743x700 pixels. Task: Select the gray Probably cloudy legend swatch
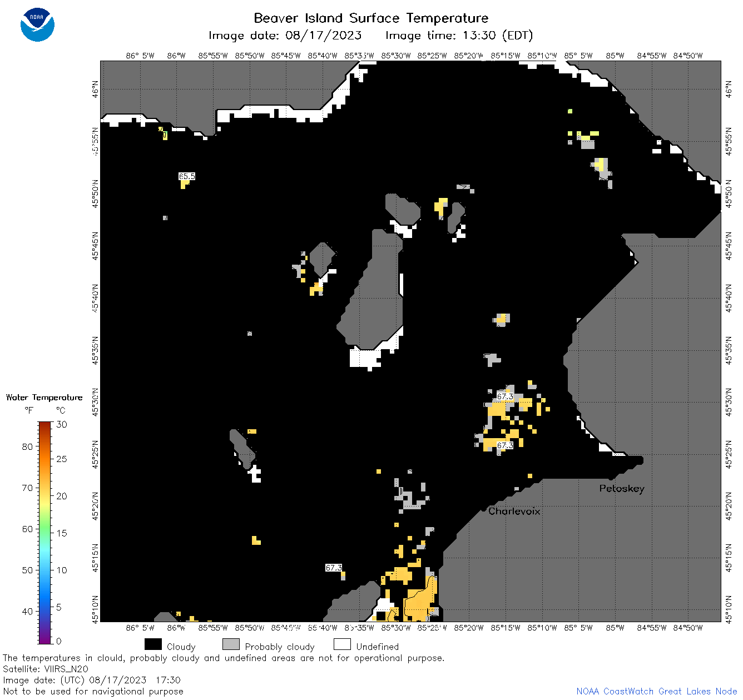point(231,644)
